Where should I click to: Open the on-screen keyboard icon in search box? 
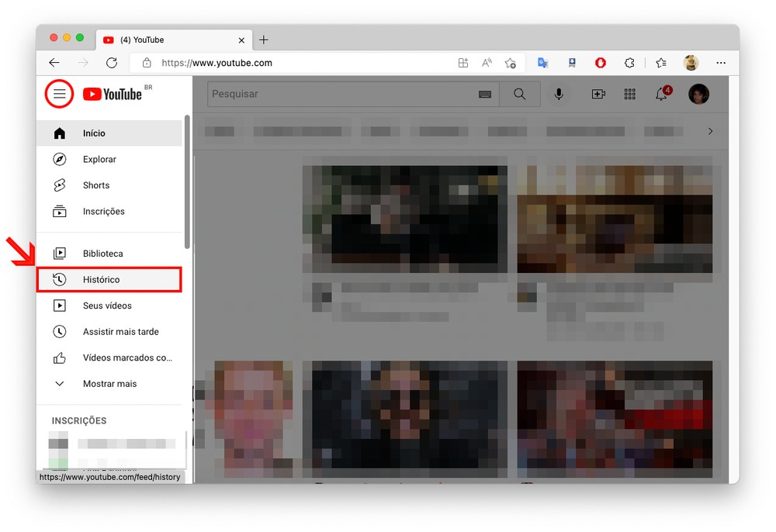click(x=485, y=94)
